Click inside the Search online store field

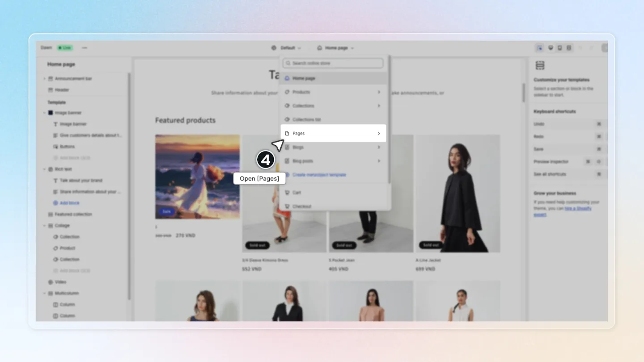pos(333,63)
